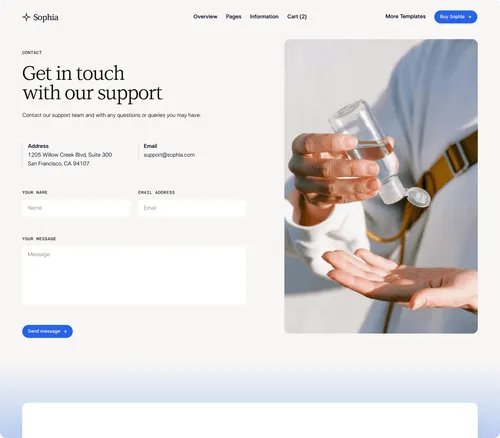Click the white card at page bottom

[x=250, y=420]
